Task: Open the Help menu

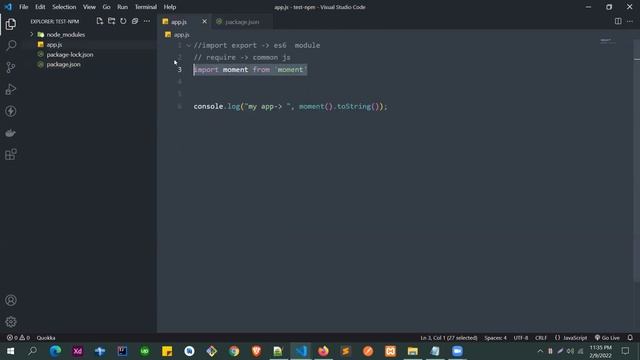Action: point(170,7)
